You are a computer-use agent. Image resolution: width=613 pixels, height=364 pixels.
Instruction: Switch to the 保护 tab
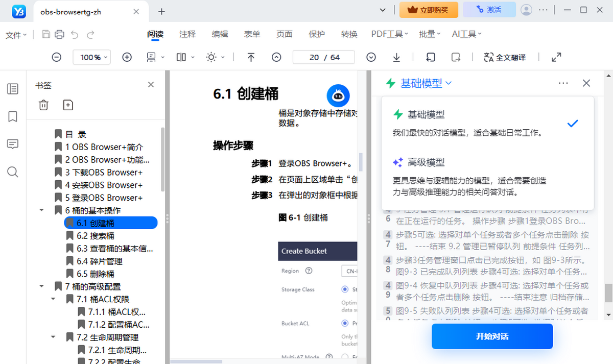point(317,34)
